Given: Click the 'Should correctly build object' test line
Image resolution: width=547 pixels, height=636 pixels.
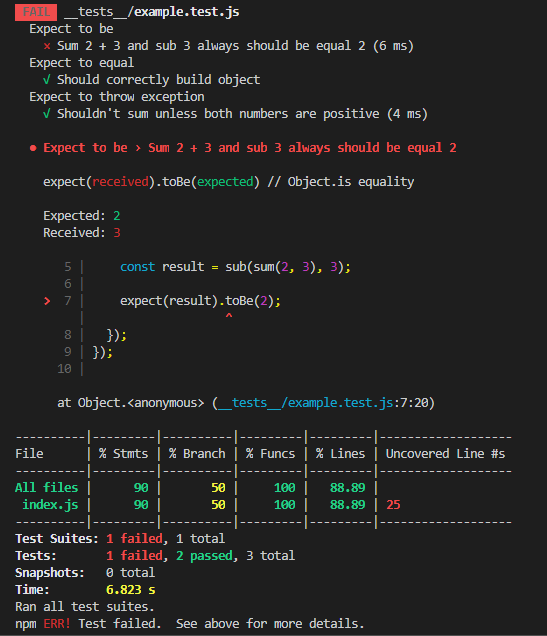Looking at the screenshot, I should [x=159, y=80].
